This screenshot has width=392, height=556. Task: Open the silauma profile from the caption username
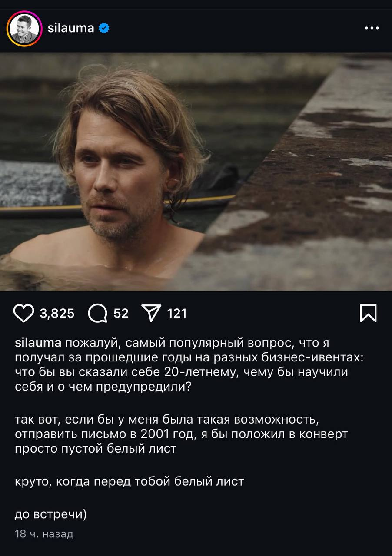tap(38, 343)
